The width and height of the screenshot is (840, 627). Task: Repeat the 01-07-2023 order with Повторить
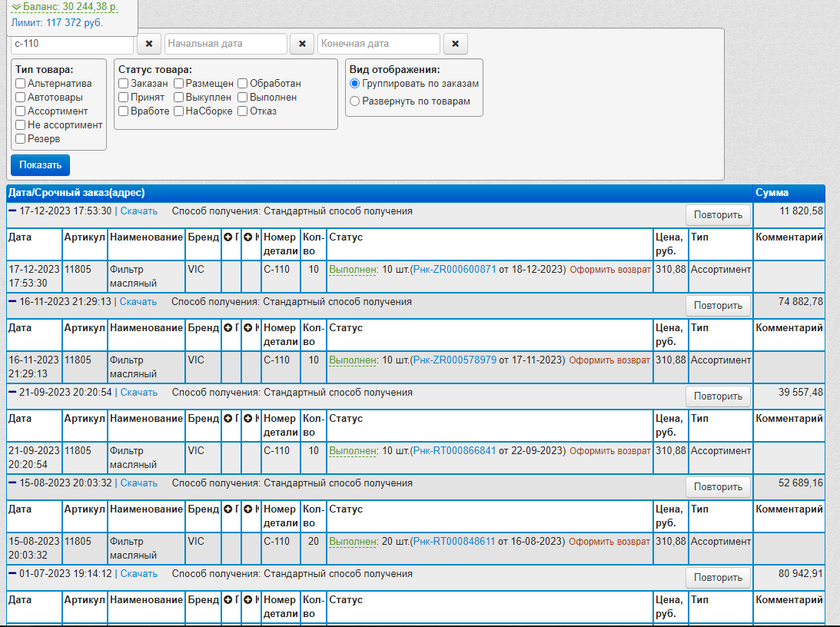[718, 577]
